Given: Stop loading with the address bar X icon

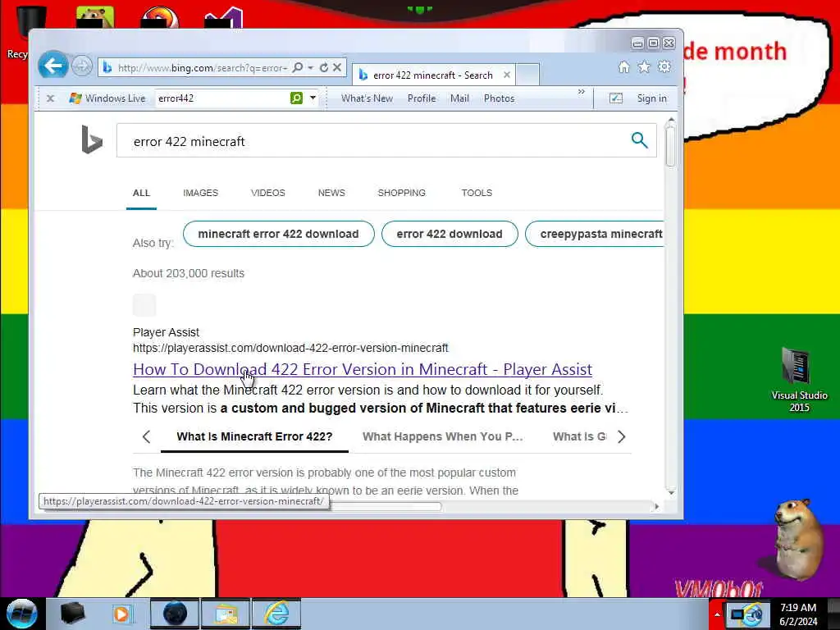Looking at the screenshot, I should point(337,67).
